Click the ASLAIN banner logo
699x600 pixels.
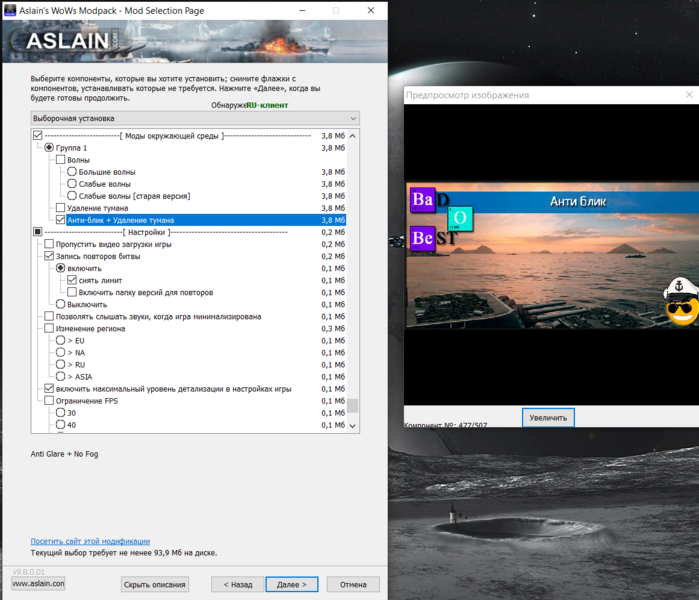68,41
